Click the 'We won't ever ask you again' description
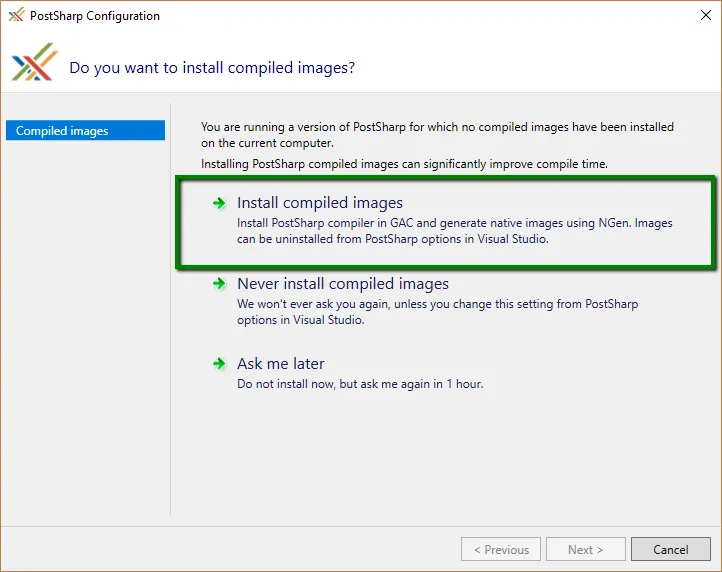Viewport: 722px width, 572px height. (437, 312)
